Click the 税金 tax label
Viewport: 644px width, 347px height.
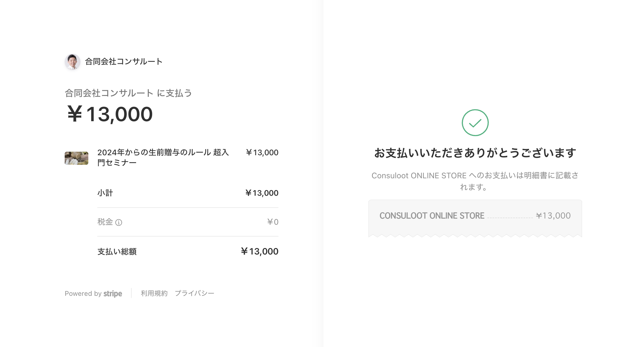[x=105, y=222]
